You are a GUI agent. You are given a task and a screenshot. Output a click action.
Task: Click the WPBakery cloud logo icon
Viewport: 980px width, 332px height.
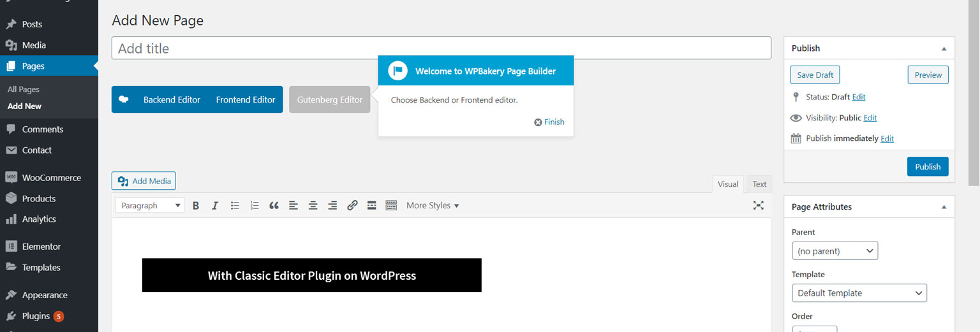tap(124, 99)
